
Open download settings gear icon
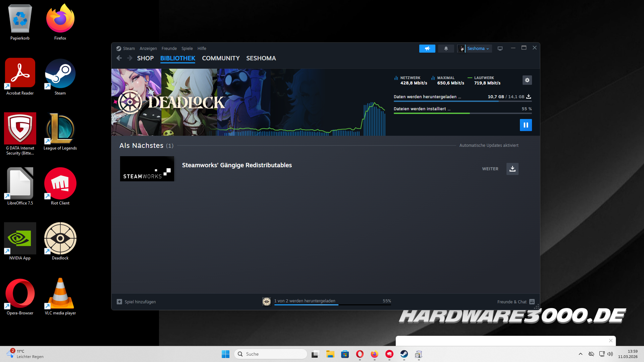point(527,80)
